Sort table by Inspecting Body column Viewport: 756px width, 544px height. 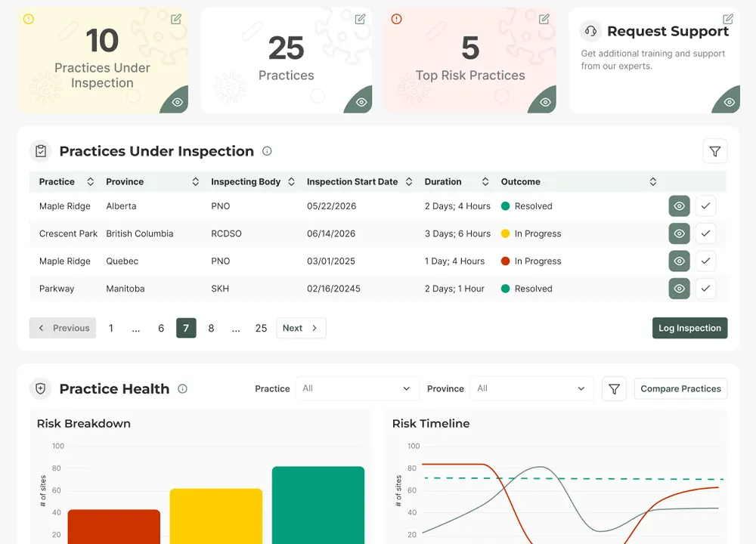291,181
